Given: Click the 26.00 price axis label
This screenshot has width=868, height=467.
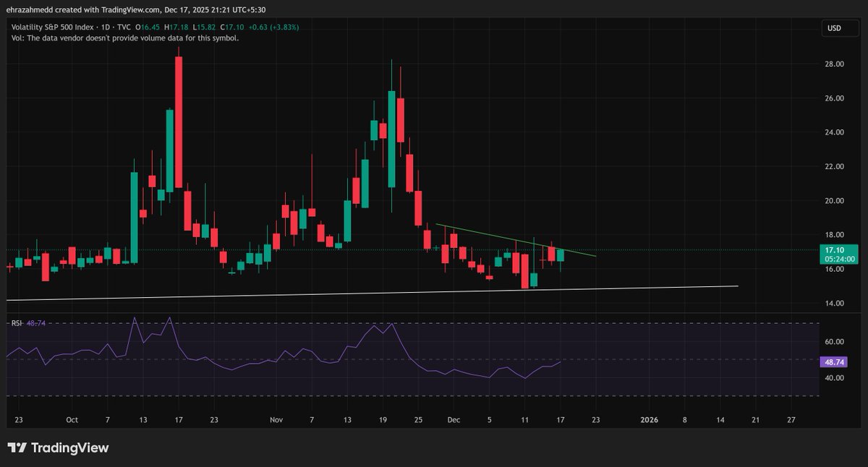Looking at the screenshot, I should (835, 98).
